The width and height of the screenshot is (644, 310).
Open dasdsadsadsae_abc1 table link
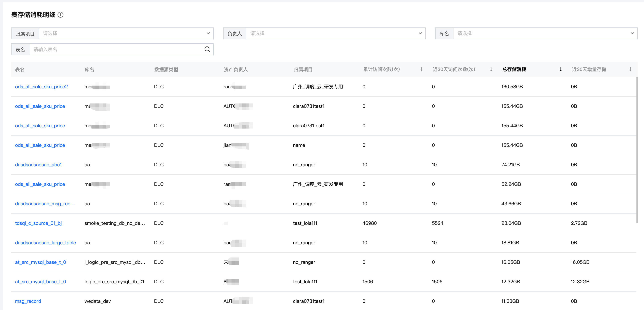point(38,165)
